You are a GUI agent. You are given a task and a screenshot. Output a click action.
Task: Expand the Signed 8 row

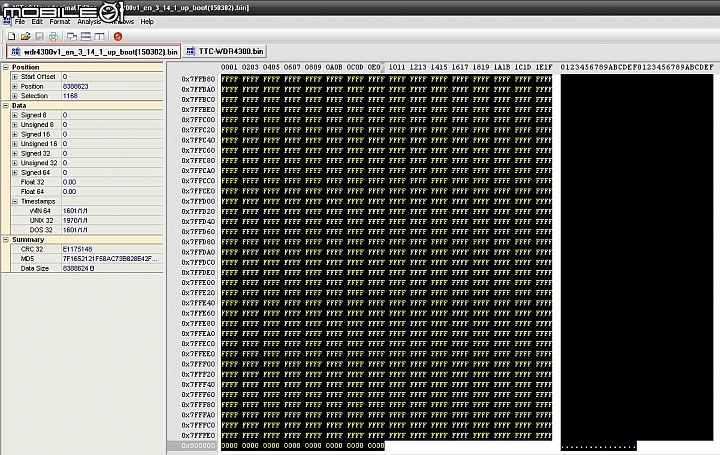click(15, 115)
